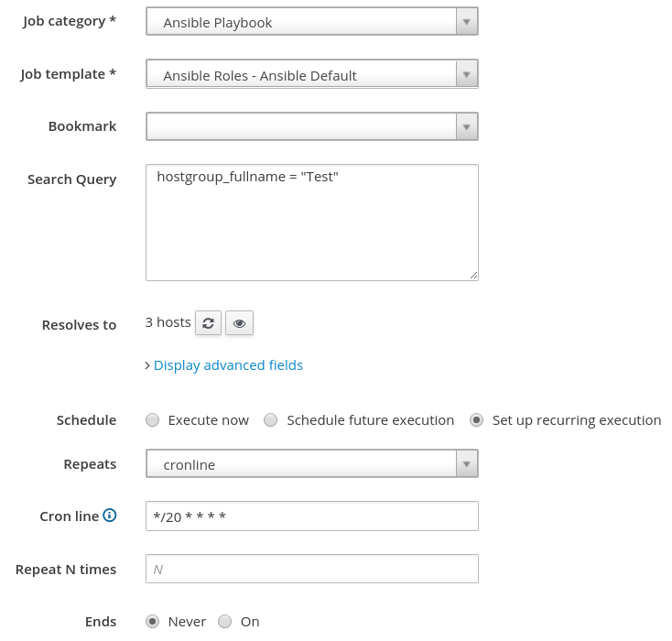672x641 pixels.
Task: Expand Display advanced fields
Action: pyautogui.click(x=228, y=365)
